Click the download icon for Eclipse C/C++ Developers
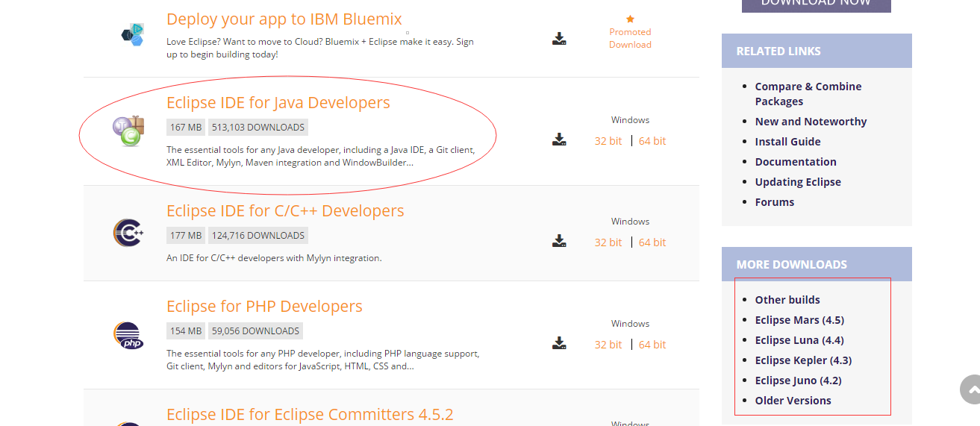 pyautogui.click(x=559, y=241)
